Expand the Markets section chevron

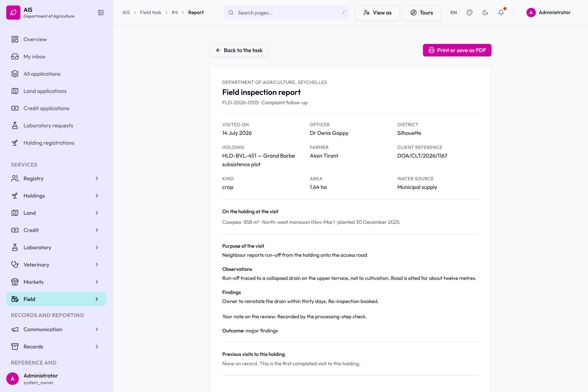[x=97, y=282]
